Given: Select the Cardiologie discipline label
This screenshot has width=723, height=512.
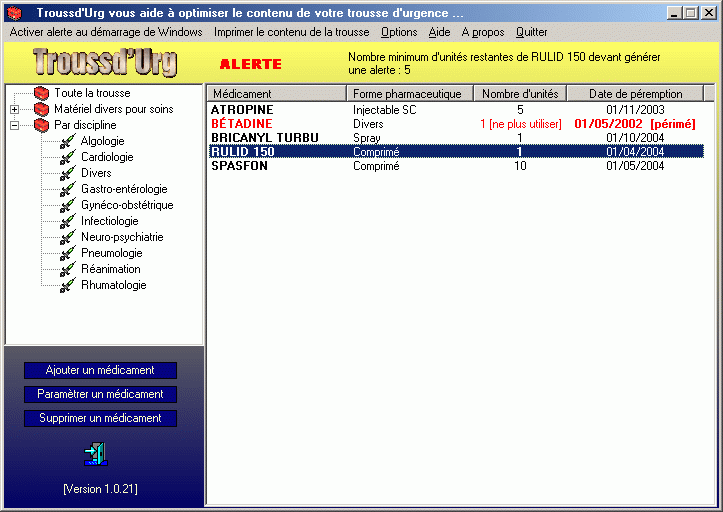Looking at the screenshot, I should click(x=107, y=157).
